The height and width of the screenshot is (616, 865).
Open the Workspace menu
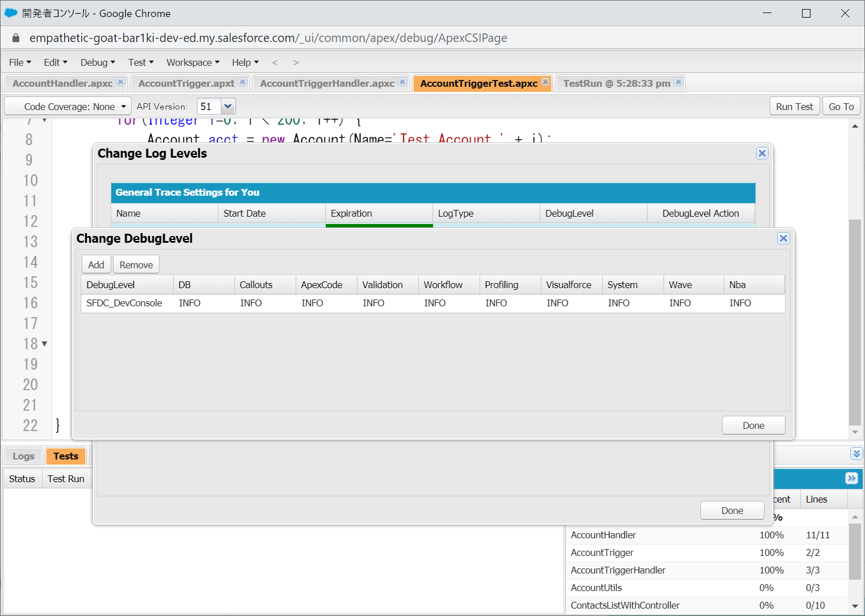[193, 62]
